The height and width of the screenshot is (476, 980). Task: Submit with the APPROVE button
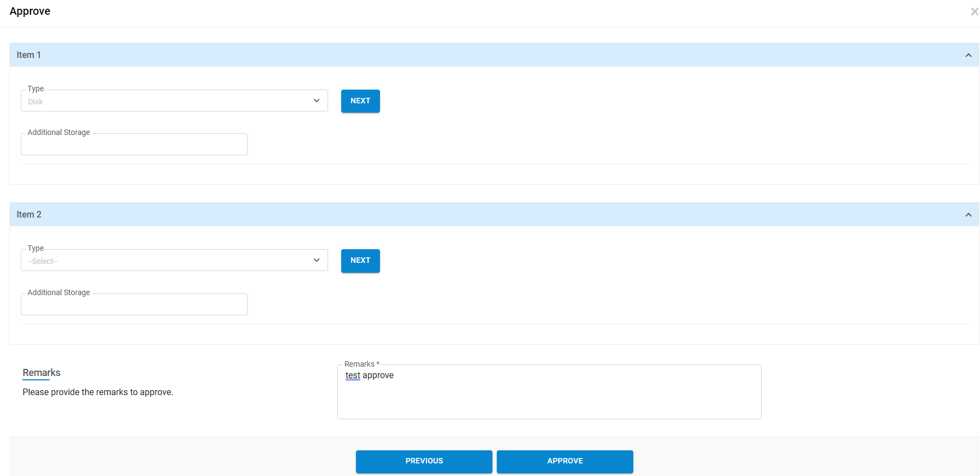(x=565, y=461)
